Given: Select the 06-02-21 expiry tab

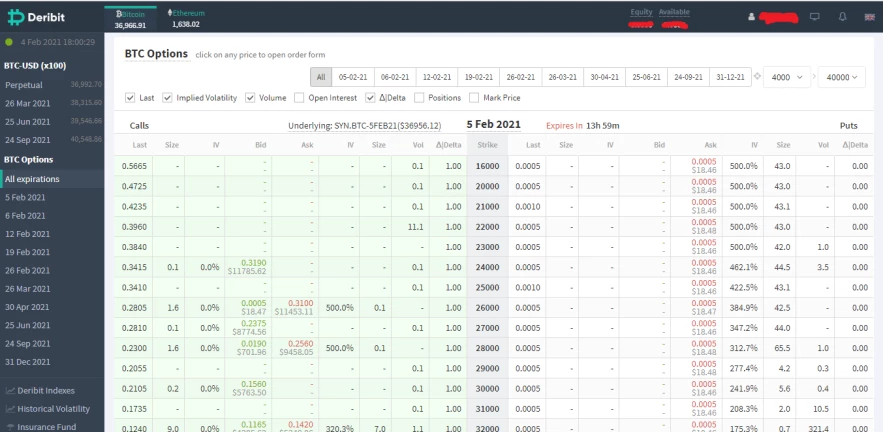Looking at the screenshot, I should (x=395, y=77).
